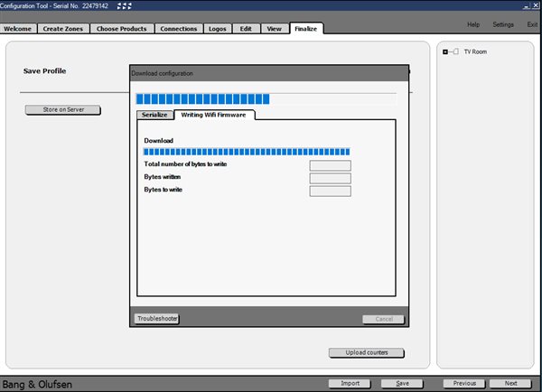The height and width of the screenshot is (392, 542).
Task: Switch to the Create Zones tab
Action: (64, 29)
